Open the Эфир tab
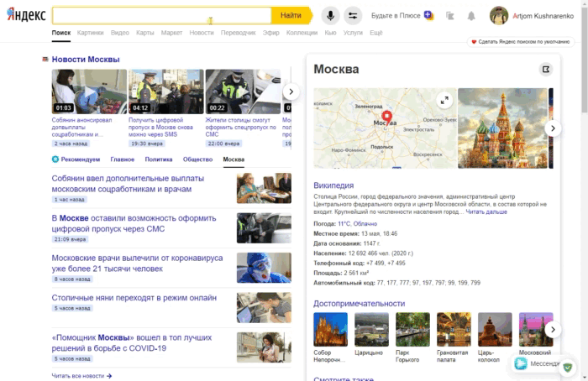The height and width of the screenshot is (381, 588). pos(270,33)
